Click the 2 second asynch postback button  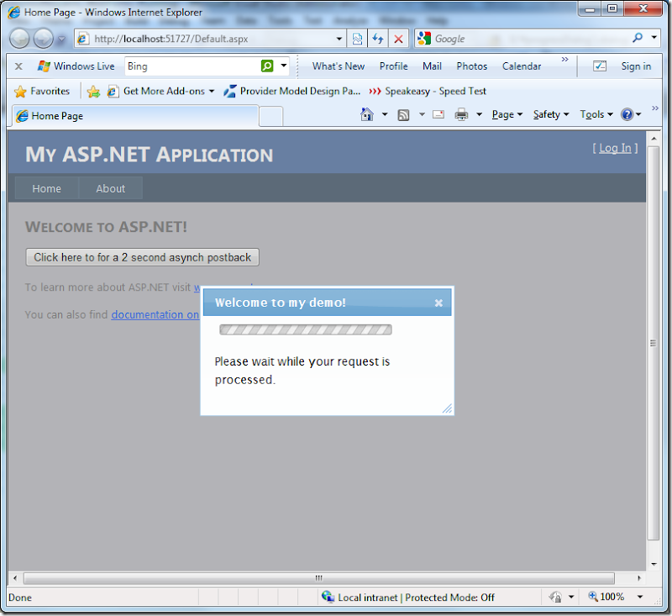pos(142,257)
